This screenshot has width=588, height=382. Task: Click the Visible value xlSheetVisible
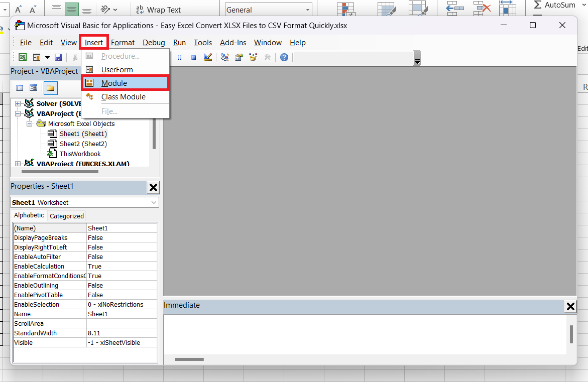(122, 343)
